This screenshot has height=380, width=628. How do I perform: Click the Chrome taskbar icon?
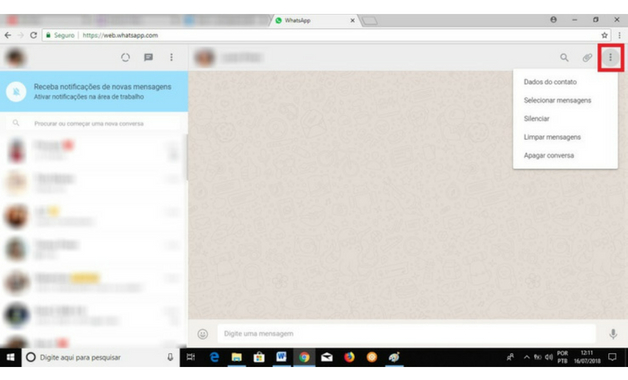304,357
